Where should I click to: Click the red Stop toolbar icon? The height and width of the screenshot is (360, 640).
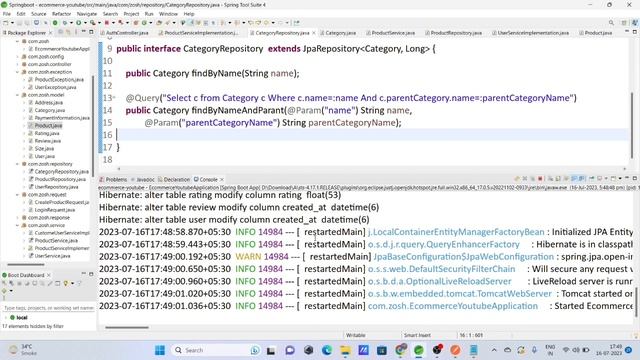coord(107,23)
